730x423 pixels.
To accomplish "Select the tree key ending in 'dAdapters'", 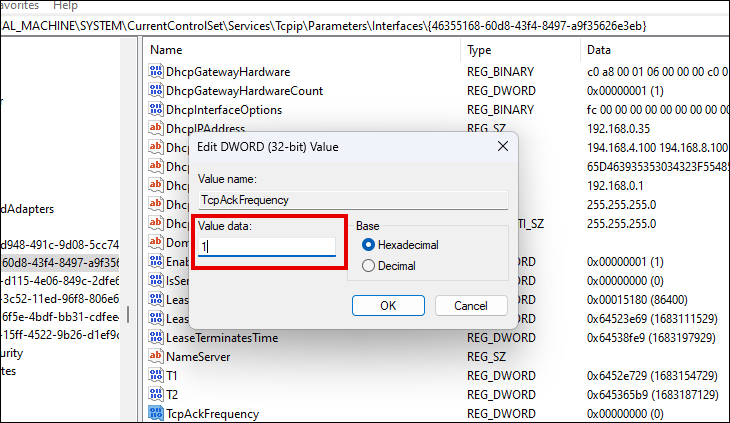I will [27, 209].
